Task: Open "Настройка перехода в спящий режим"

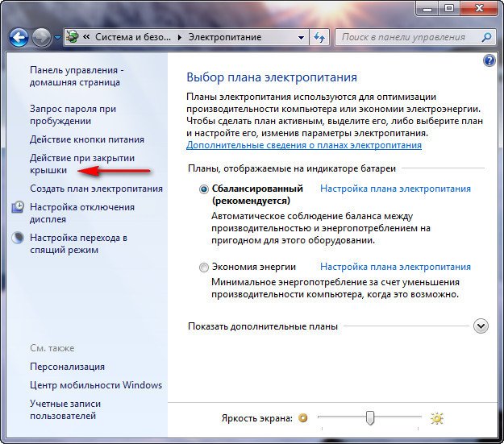Action: coord(78,243)
